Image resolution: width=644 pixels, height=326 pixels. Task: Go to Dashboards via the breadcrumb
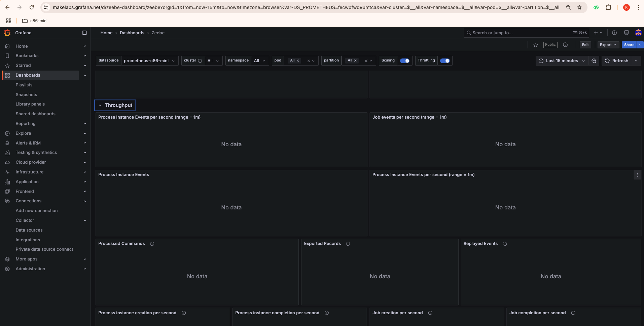[x=132, y=33]
